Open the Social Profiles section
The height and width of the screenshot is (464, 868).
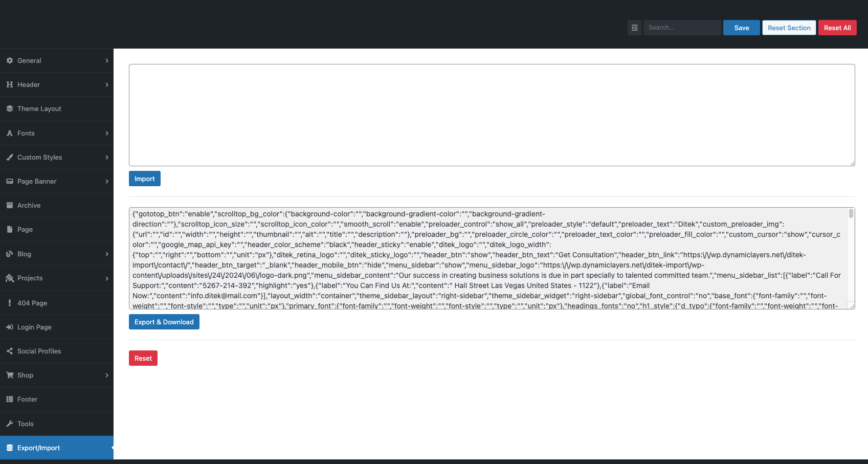57,351
